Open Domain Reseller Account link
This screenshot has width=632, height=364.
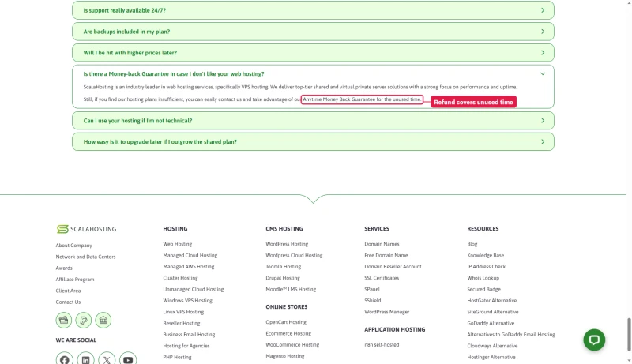(393, 267)
